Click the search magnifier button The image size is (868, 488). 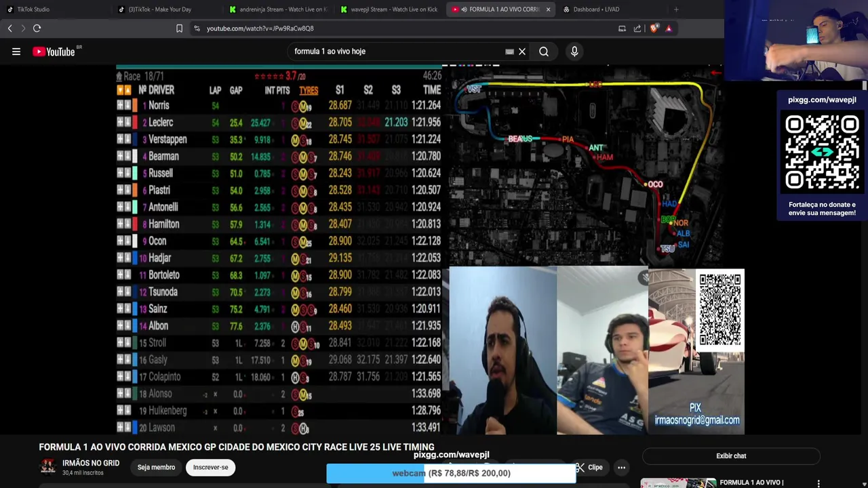click(544, 52)
